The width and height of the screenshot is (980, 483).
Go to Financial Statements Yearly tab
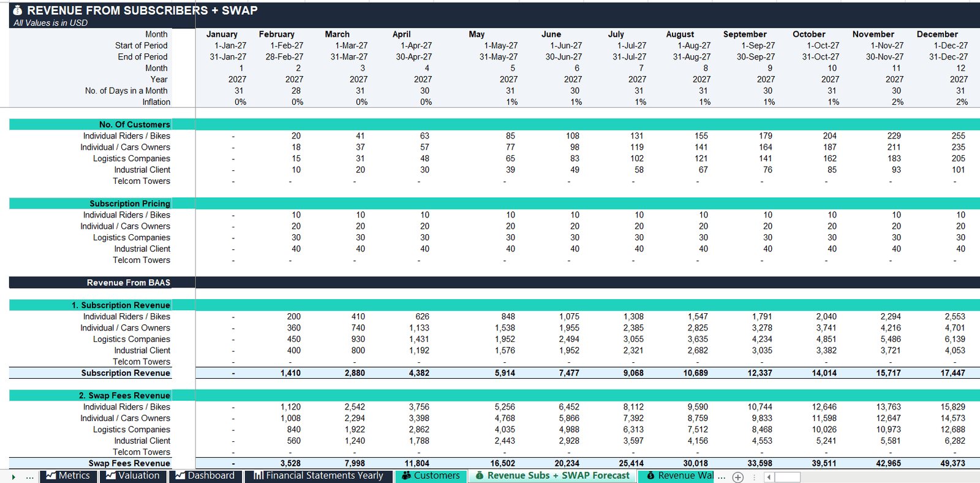click(x=318, y=476)
